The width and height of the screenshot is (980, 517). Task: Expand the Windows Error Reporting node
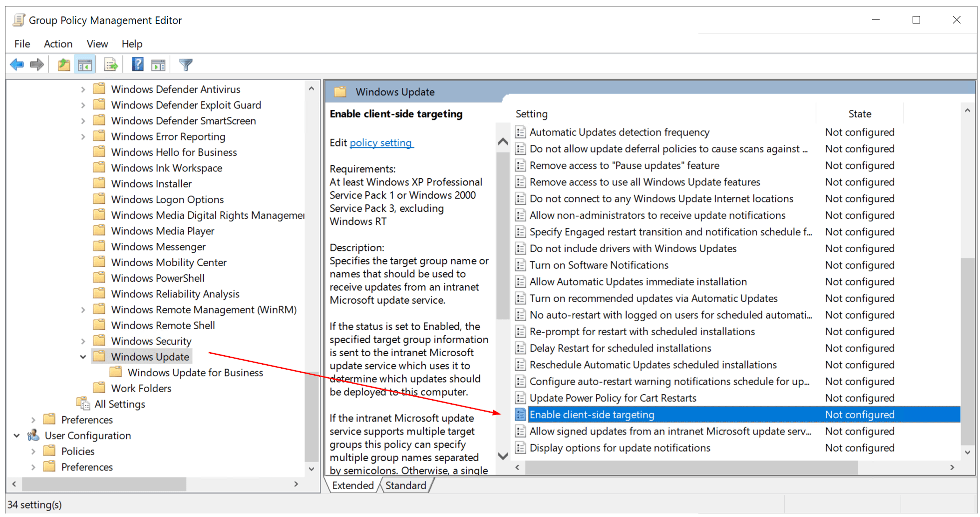click(x=83, y=137)
